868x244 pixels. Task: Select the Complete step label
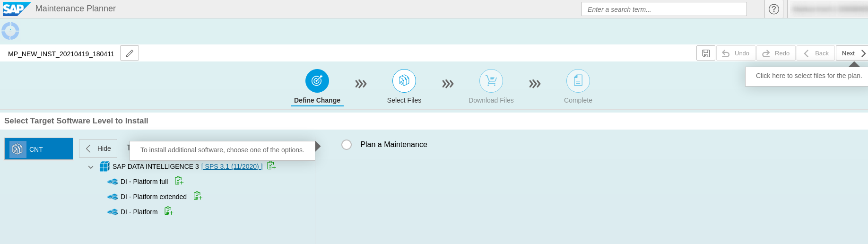click(x=578, y=100)
